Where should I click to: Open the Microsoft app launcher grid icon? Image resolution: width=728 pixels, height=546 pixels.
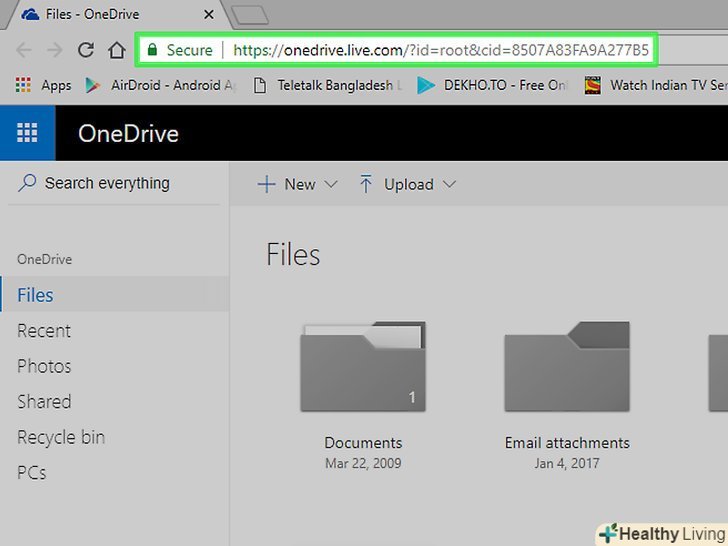pyautogui.click(x=27, y=133)
